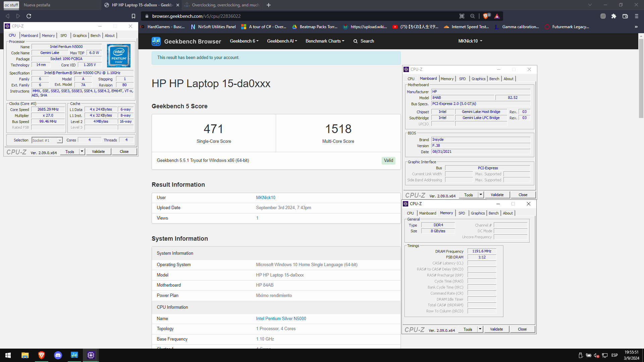Click the CPU-Z taskbar icon
Screen dimensions: 644x362
pos(91,355)
